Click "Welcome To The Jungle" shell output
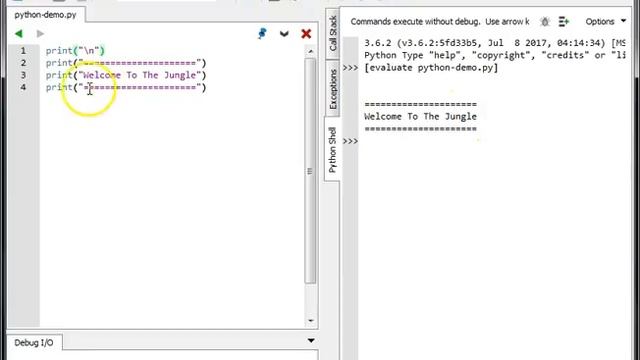This screenshot has width=640, height=360. (x=420, y=117)
